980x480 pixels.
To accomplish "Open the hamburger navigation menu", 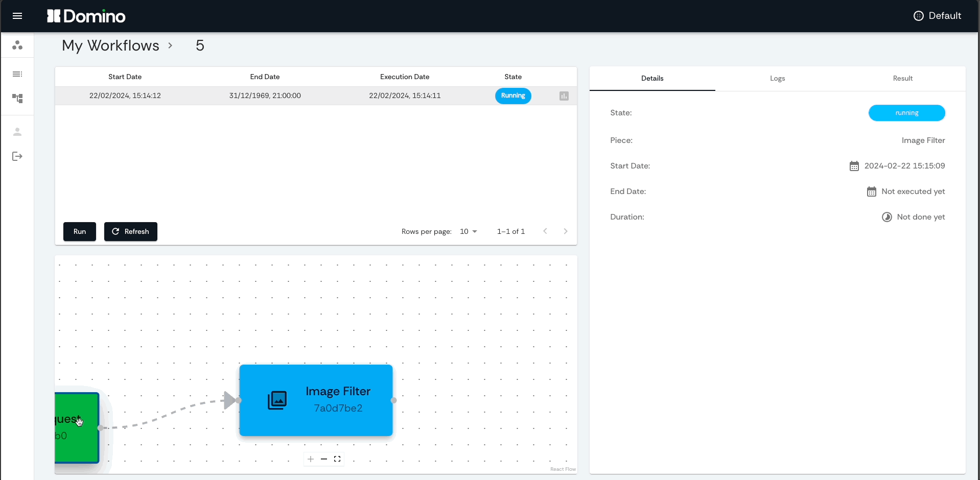I will click(x=17, y=16).
